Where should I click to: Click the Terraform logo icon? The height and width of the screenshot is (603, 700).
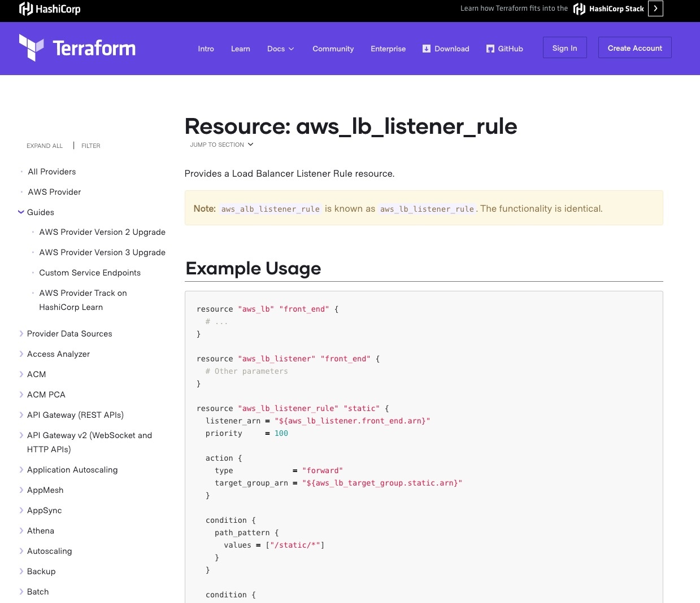coord(31,47)
